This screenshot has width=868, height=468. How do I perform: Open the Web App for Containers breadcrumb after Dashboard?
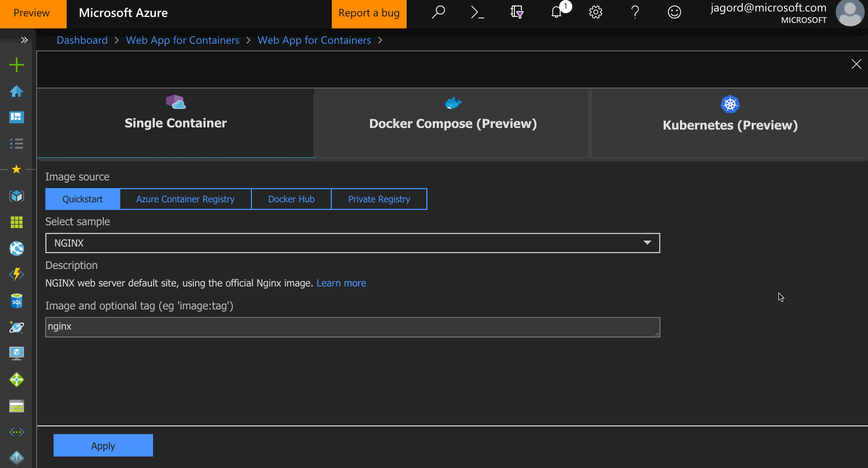tap(183, 40)
